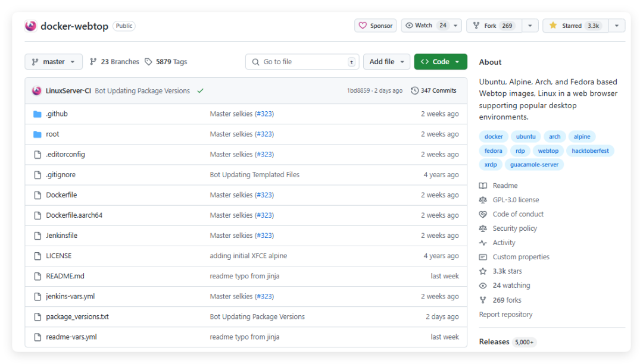
Task: Click the star icon beside 3.3k stars
Action: (x=483, y=271)
